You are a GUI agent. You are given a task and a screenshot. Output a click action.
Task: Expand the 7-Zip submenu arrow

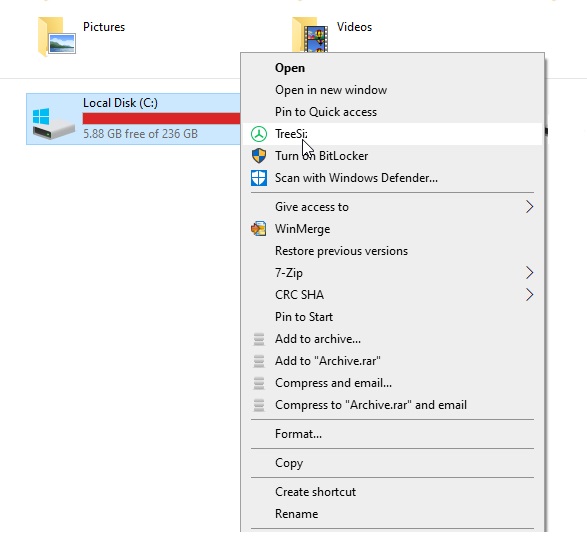[529, 273]
